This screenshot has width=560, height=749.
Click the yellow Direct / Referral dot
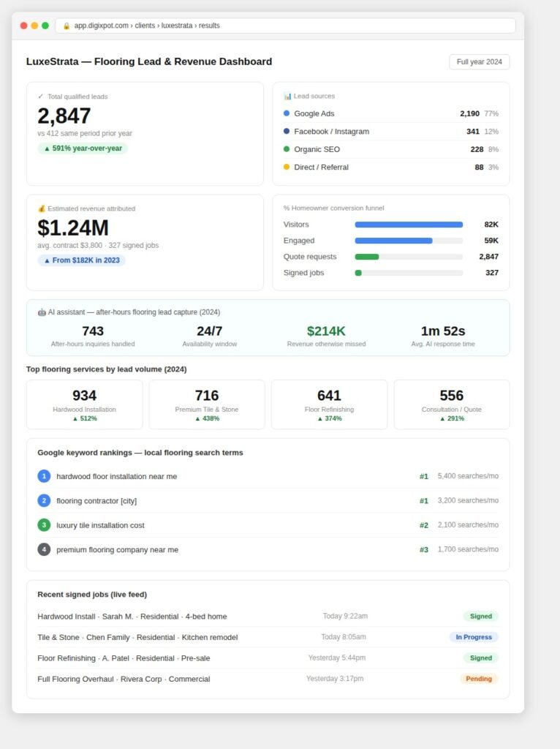(x=287, y=167)
